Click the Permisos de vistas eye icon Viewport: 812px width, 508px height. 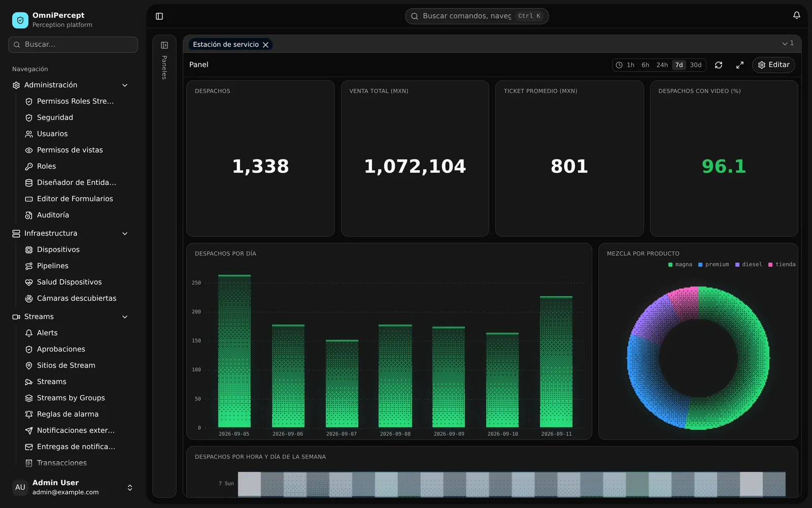click(x=29, y=150)
